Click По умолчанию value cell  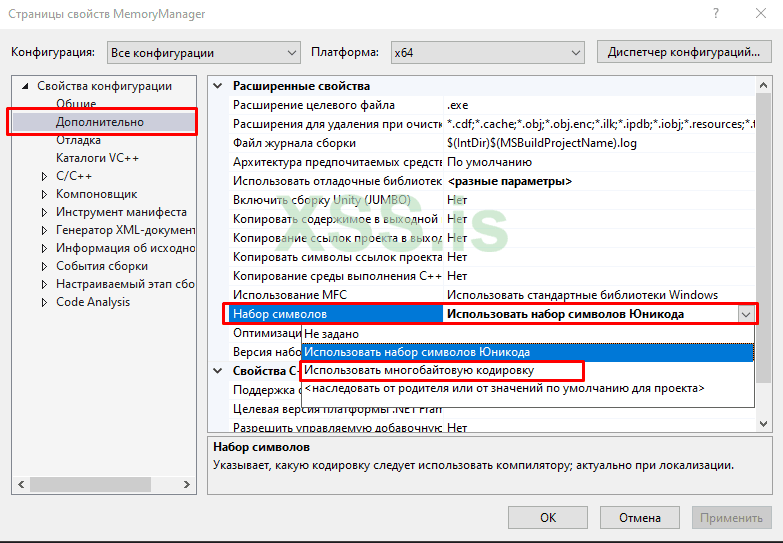tap(599, 162)
